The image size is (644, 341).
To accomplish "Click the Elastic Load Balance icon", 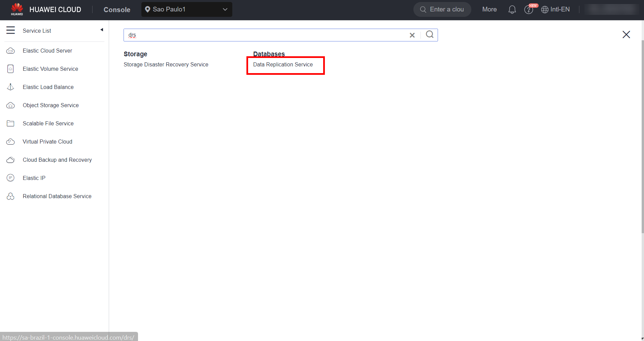I will pyautogui.click(x=10, y=87).
